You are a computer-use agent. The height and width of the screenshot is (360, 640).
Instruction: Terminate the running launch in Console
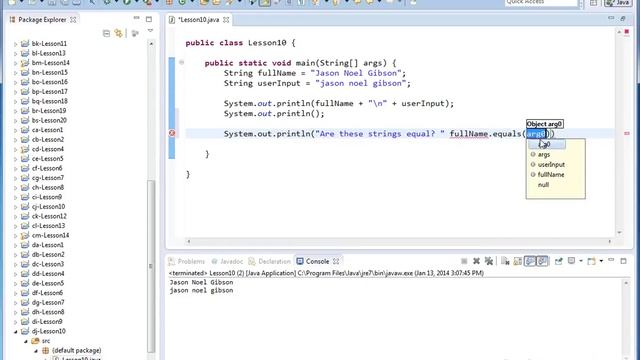[x=464, y=261]
